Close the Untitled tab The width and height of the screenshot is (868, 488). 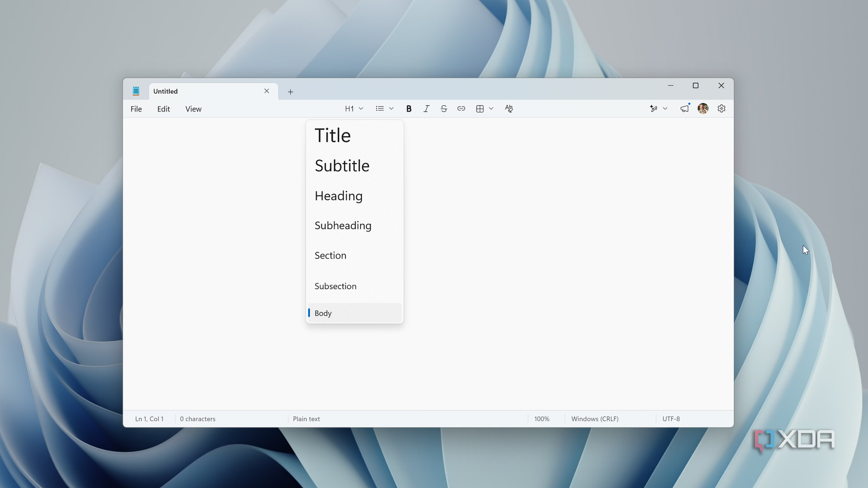(267, 91)
